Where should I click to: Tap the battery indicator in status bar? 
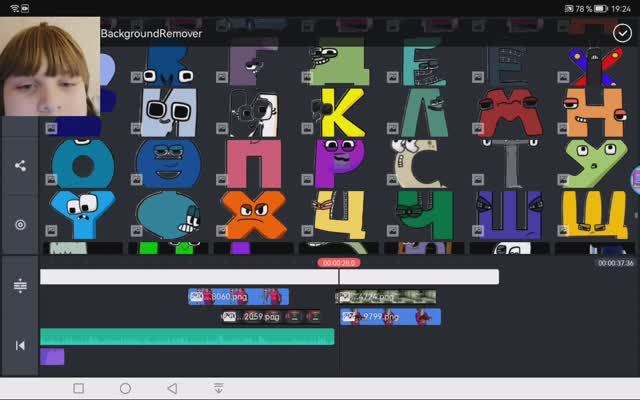click(x=601, y=9)
